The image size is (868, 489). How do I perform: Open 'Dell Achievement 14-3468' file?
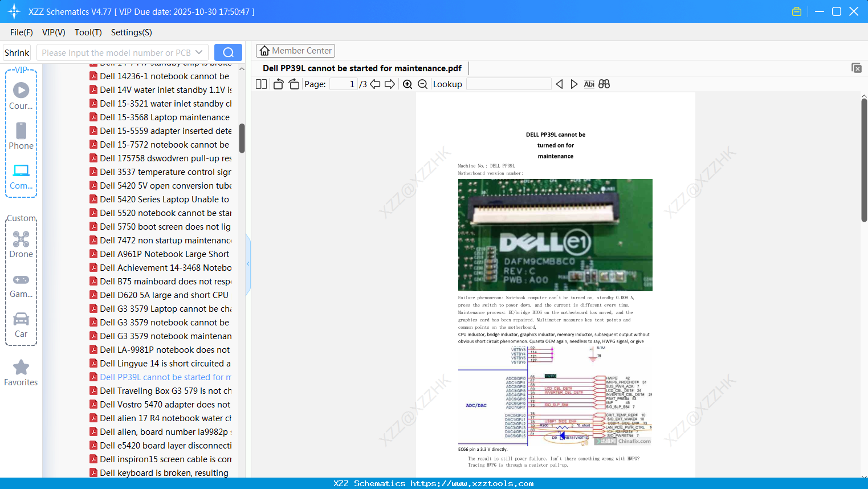(x=160, y=268)
